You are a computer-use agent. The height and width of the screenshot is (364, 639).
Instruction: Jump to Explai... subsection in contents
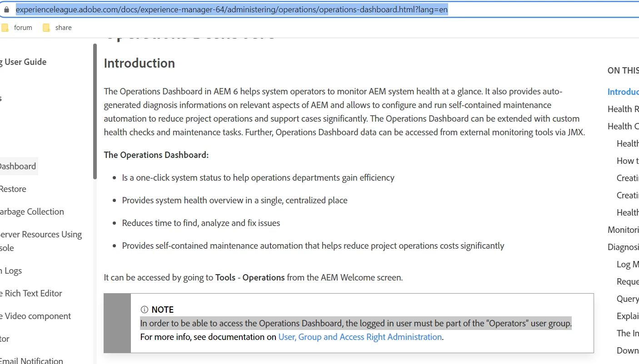click(628, 316)
